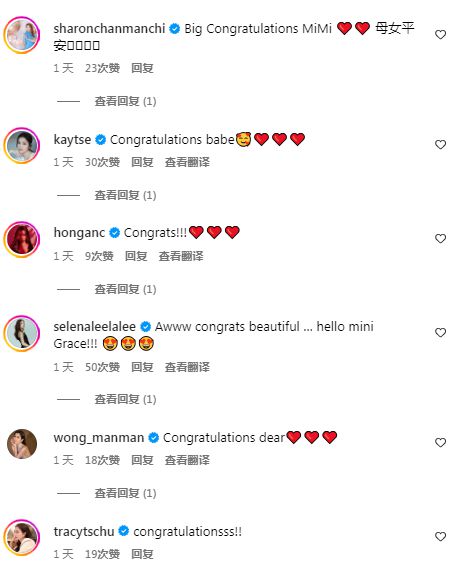Tap heart icon beside honganc's comment
This screenshot has height=581, width=452.
coord(440,238)
